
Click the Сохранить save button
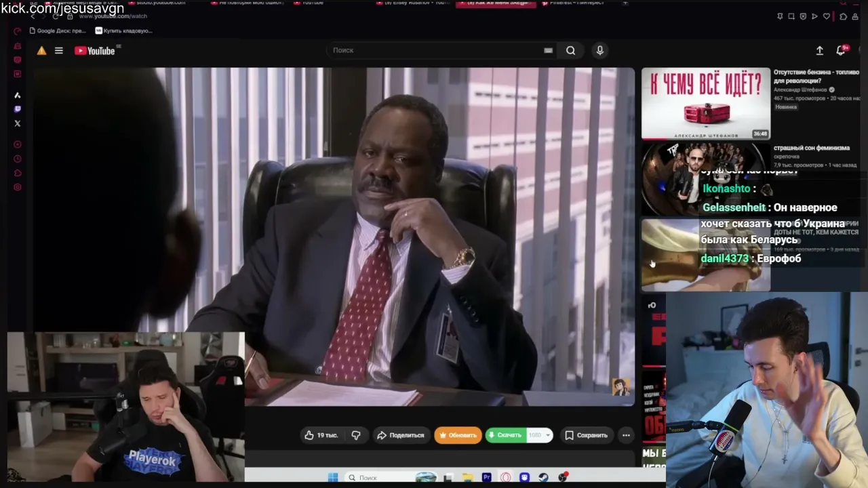click(x=587, y=435)
